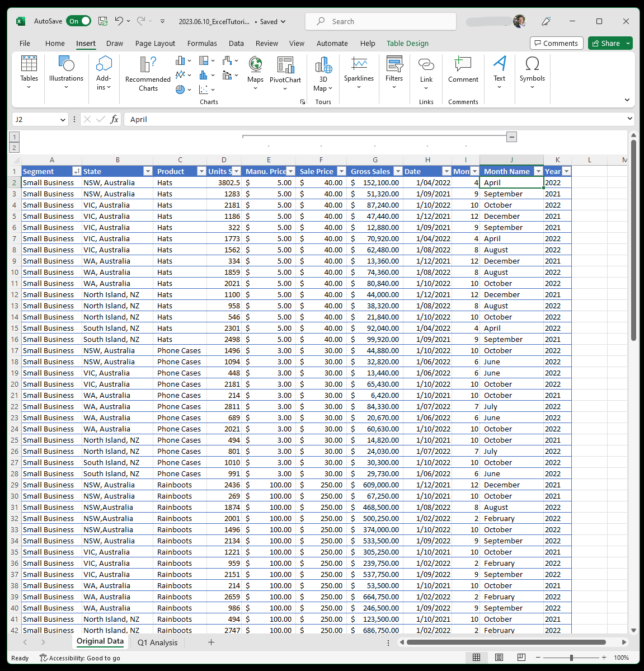Screen dimensions: 644x671
Task: Open the Comments pane button
Action: [x=556, y=43]
